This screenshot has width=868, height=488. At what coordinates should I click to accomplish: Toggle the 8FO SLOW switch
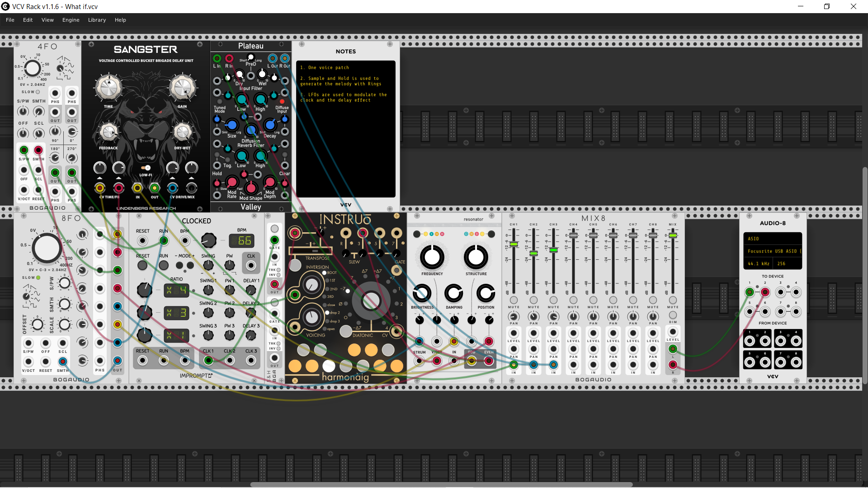[x=38, y=277]
